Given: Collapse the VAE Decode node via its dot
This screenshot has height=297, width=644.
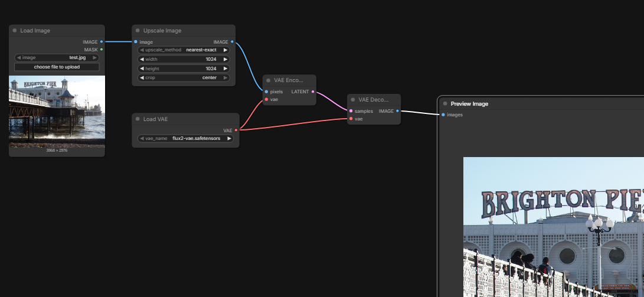Looking at the screenshot, I should pos(353,100).
